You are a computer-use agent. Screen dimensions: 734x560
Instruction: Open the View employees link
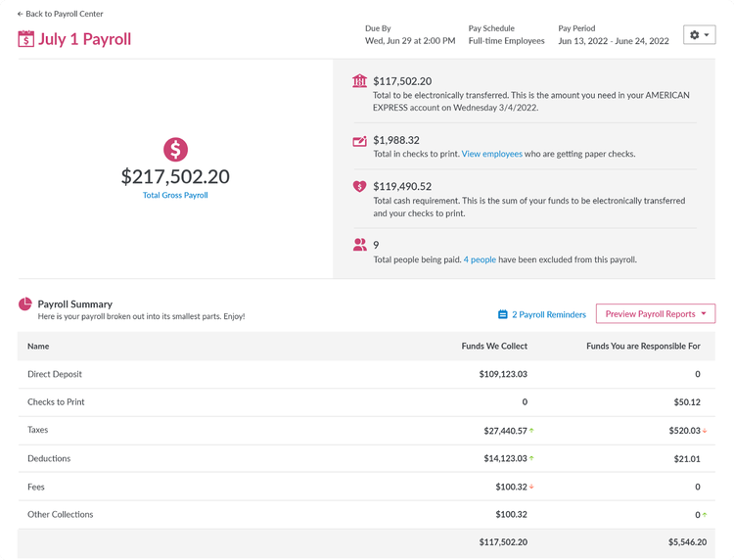pos(492,154)
